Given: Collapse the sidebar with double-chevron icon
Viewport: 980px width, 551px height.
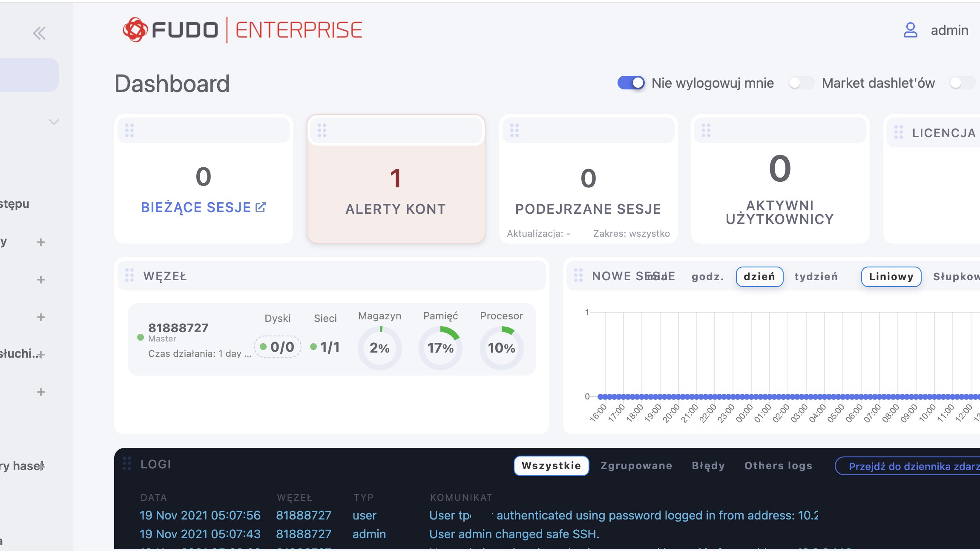Looking at the screenshot, I should [x=39, y=33].
